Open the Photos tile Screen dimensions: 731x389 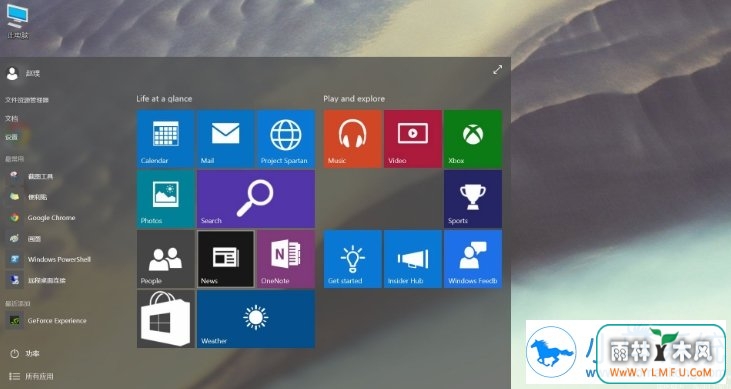click(x=166, y=199)
